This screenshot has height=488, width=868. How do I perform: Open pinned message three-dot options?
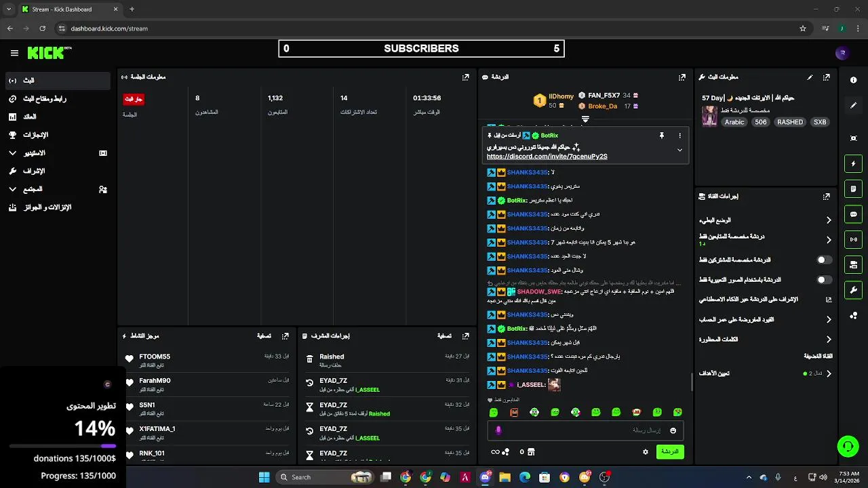(680, 136)
